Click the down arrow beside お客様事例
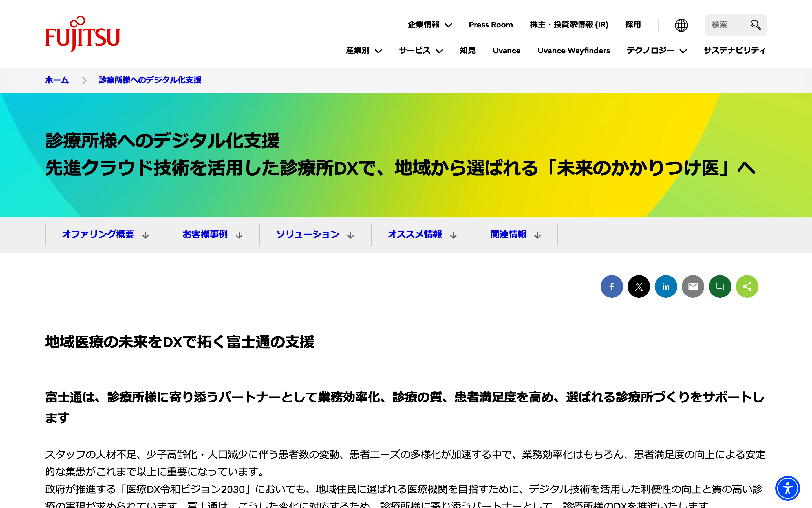Image resolution: width=812 pixels, height=508 pixels. (x=239, y=235)
